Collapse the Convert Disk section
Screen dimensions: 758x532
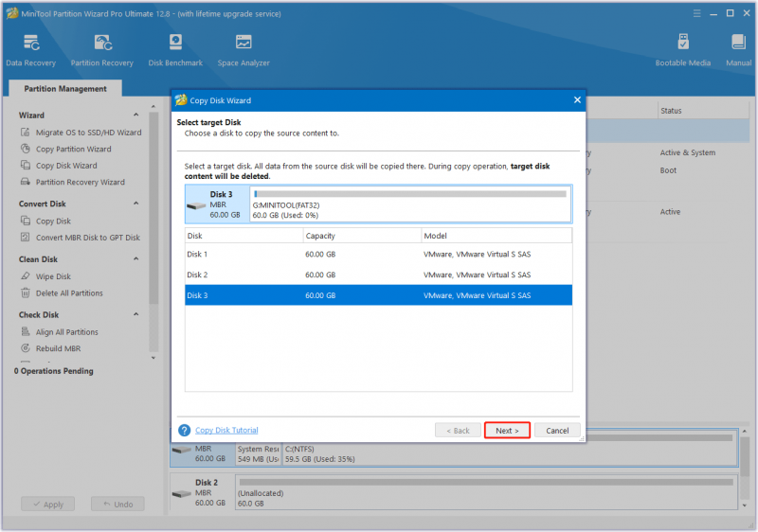[135, 204]
